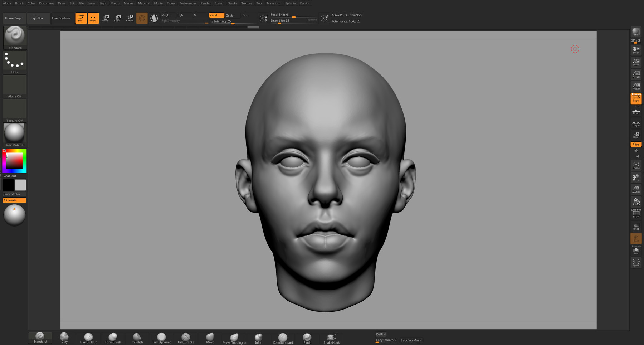Open the Brush menu
The width and height of the screenshot is (644, 345).
click(19, 3)
